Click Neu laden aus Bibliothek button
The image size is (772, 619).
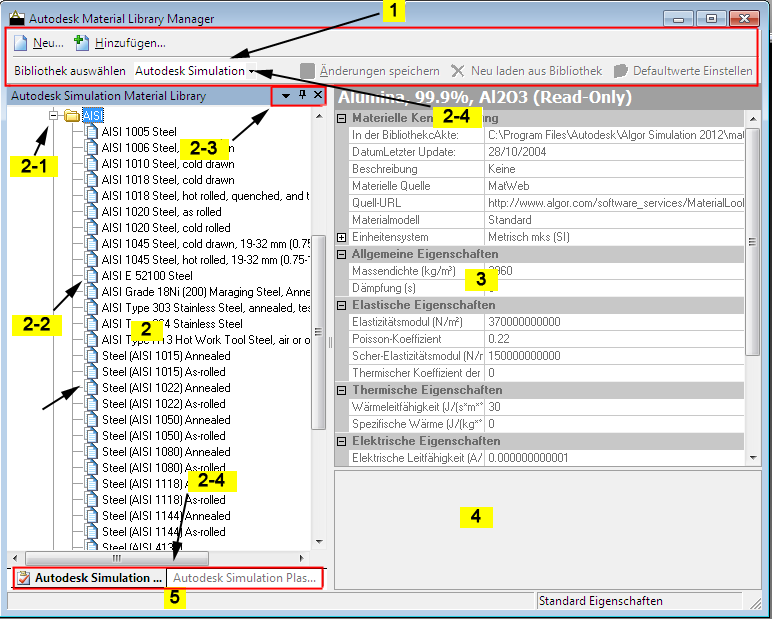(527, 71)
